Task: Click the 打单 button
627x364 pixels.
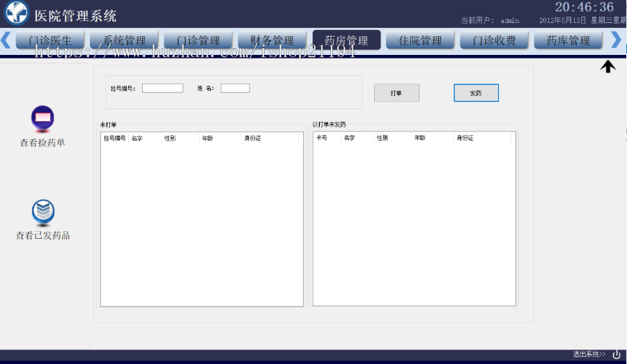Action: coord(396,93)
